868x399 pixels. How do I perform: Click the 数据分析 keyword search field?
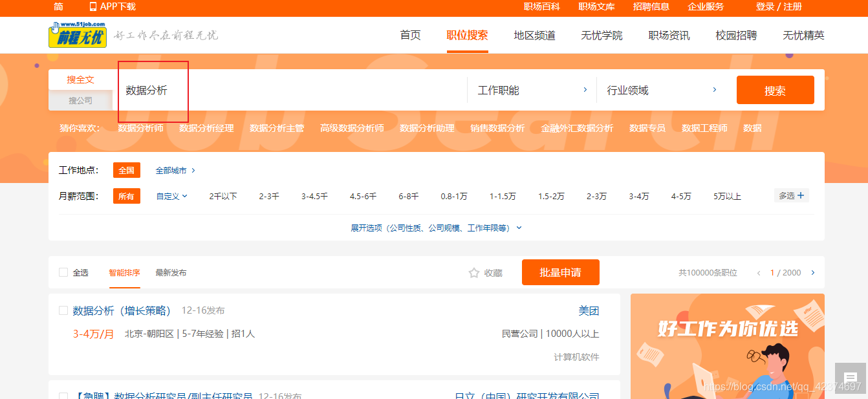tap(290, 90)
